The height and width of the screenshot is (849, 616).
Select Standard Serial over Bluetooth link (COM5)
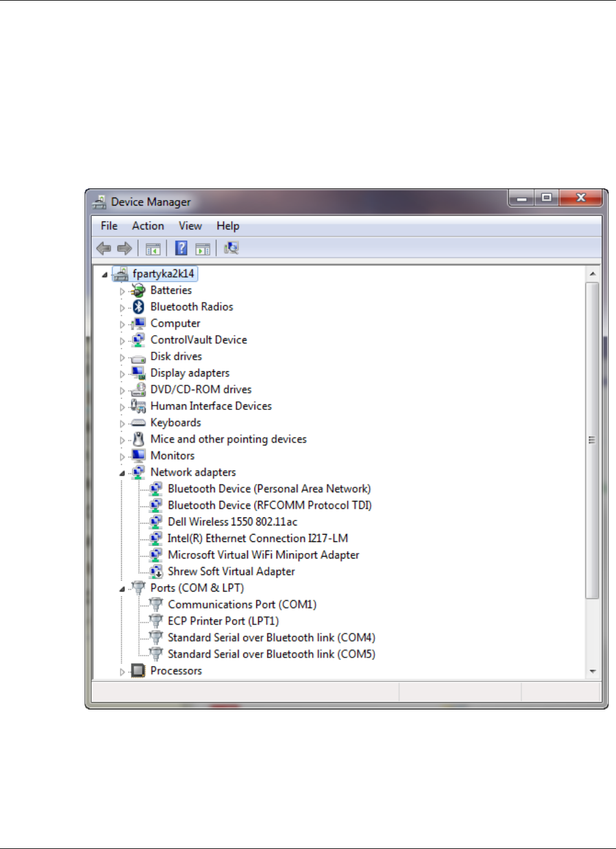pos(272,654)
